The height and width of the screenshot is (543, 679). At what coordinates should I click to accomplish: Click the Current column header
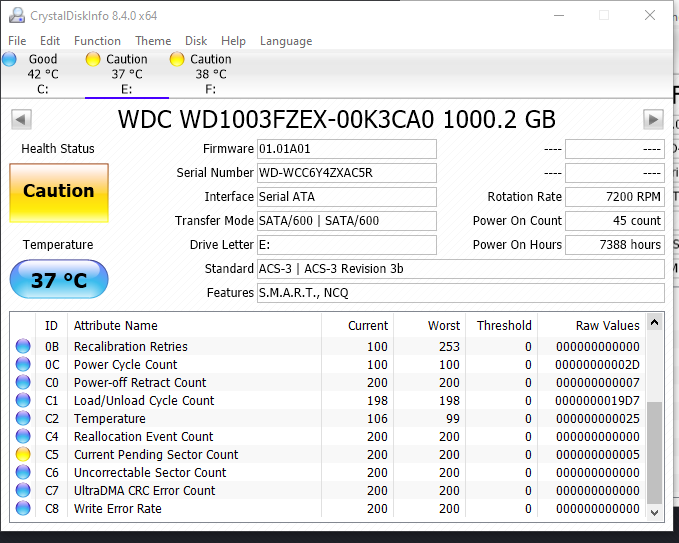(x=358, y=326)
